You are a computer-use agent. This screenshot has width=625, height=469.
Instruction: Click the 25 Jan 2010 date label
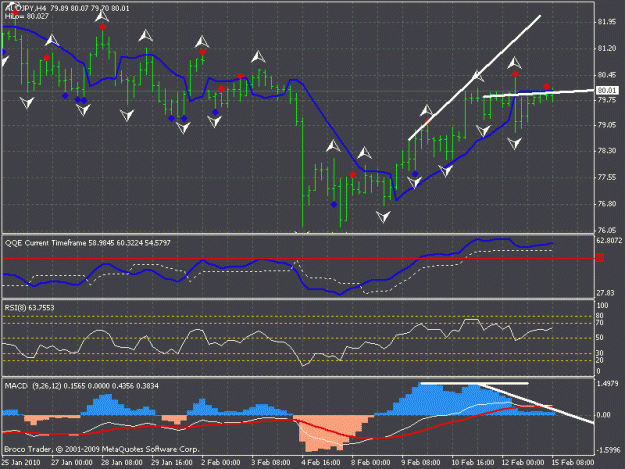click(21, 462)
